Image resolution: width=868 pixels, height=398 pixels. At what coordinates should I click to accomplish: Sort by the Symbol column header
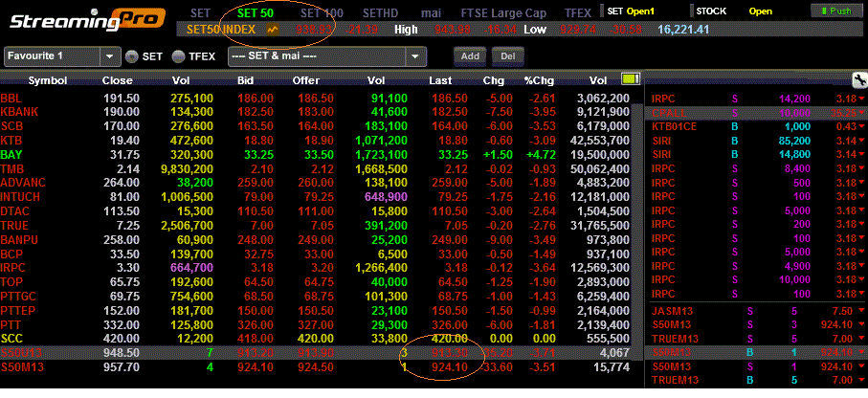point(48,80)
